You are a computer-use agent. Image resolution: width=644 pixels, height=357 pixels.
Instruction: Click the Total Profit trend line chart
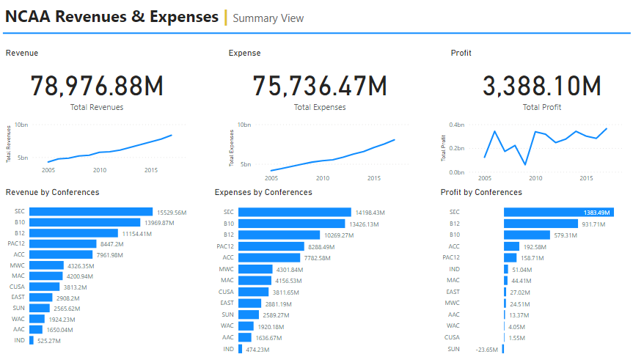(x=533, y=151)
